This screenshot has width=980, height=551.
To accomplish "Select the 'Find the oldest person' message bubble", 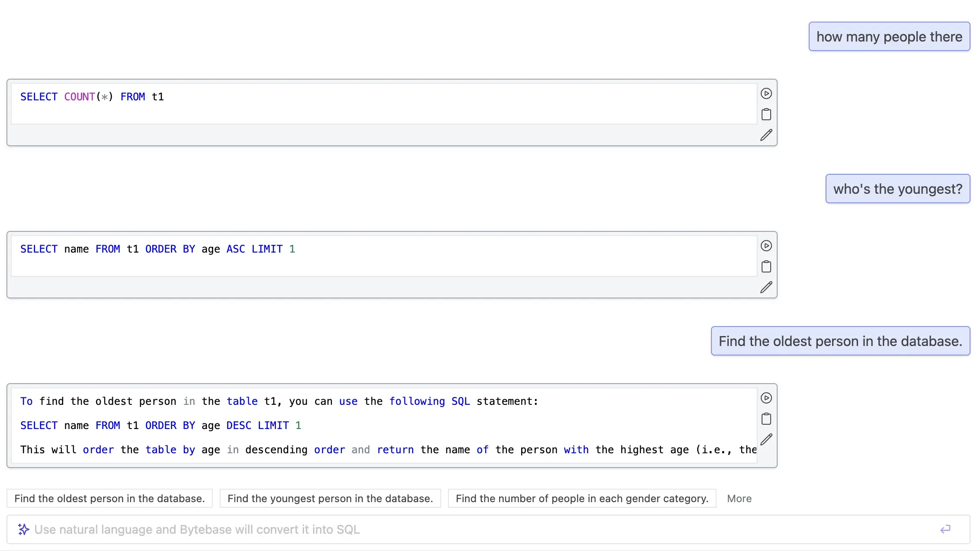I will pyautogui.click(x=840, y=341).
